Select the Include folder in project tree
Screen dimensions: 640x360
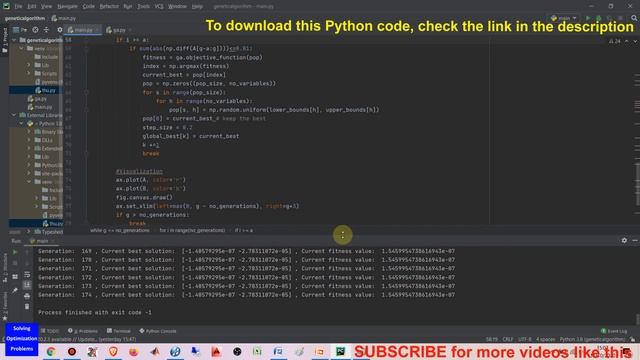[x=46, y=57]
